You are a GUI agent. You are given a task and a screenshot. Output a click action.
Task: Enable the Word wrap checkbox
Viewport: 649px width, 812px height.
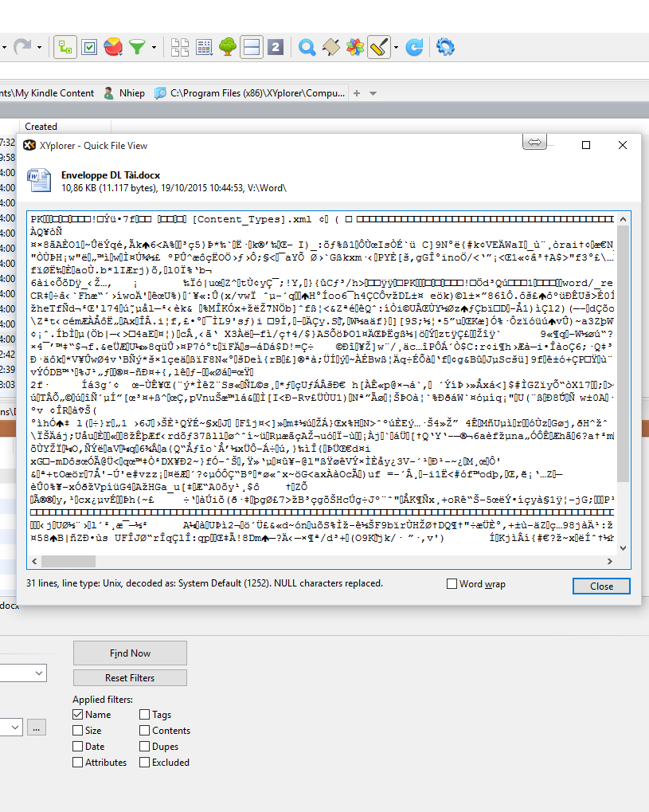tap(452, 584)
